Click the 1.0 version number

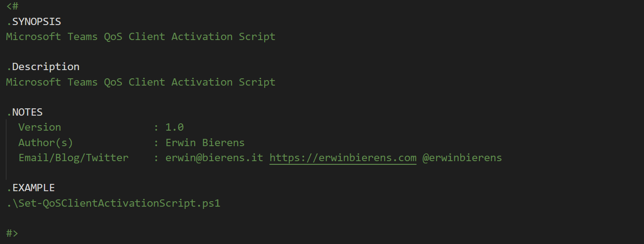(x=175, y=127)
